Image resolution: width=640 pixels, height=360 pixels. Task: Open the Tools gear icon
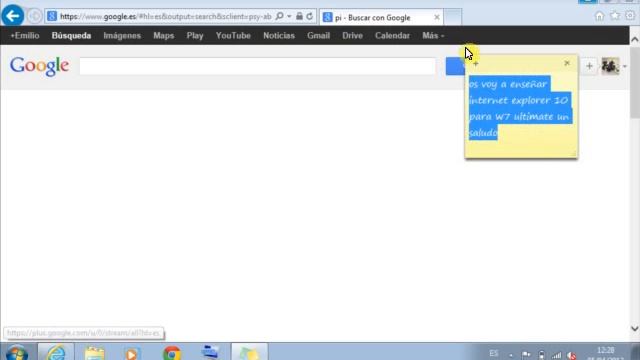630,16
